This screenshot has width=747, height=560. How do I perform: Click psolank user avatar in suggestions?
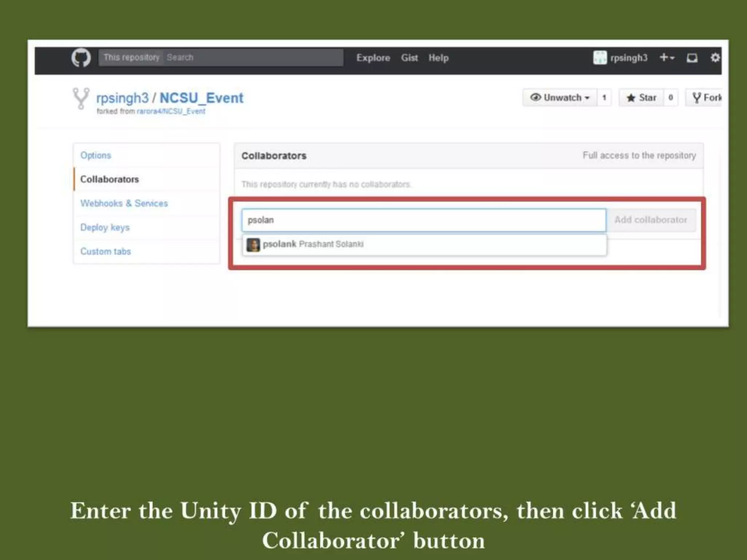(x=253, y=245)
